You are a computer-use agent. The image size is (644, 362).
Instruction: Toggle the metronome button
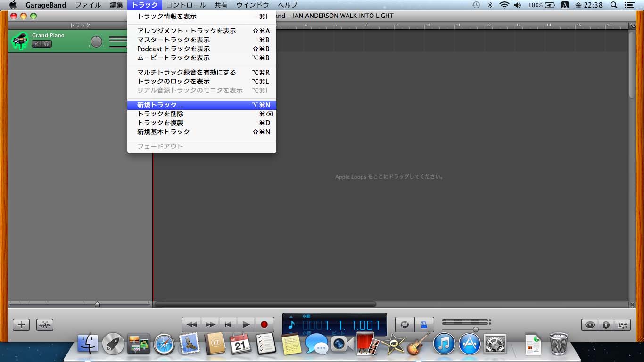[x=424, y=324]
